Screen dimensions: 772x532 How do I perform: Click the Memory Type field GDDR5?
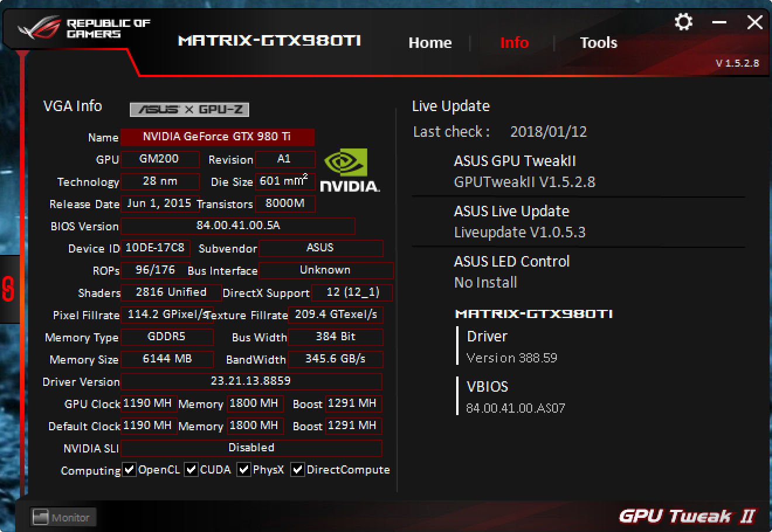pos(167,337)
